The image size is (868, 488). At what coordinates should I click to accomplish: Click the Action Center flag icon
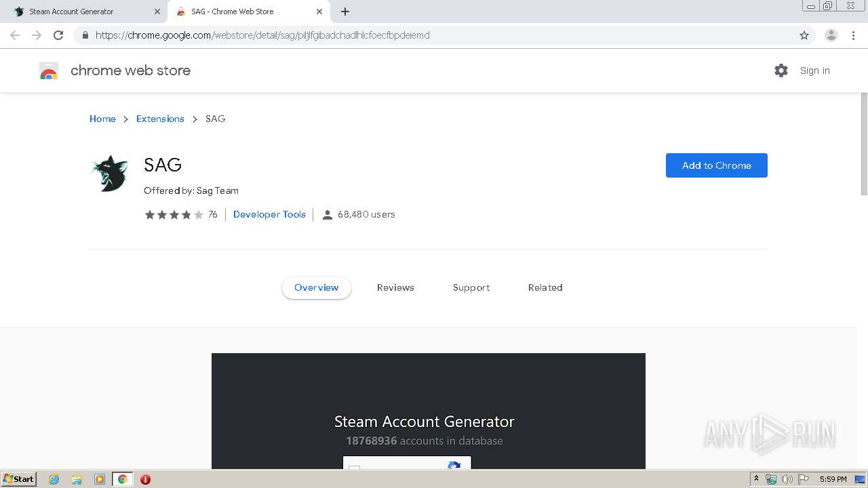pos(803,479)
